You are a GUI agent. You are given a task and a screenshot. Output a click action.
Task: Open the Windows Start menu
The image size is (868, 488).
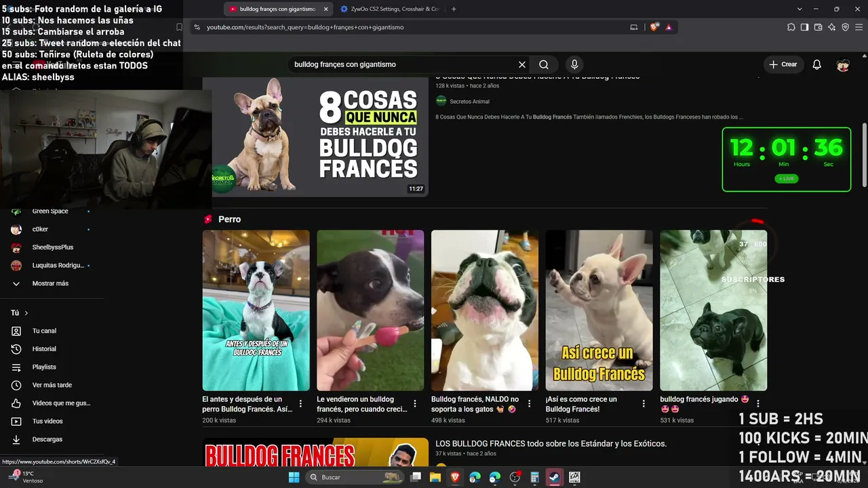[294, 477]
